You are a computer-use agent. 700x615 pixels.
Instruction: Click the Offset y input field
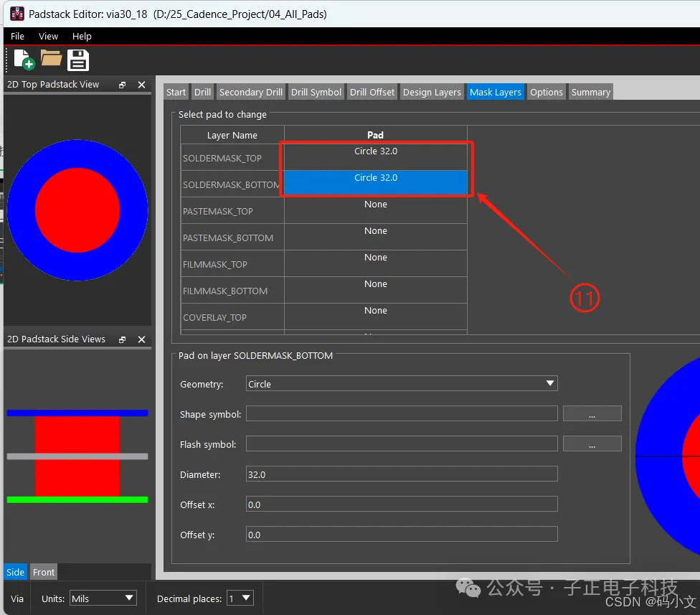tap(402, 534)
